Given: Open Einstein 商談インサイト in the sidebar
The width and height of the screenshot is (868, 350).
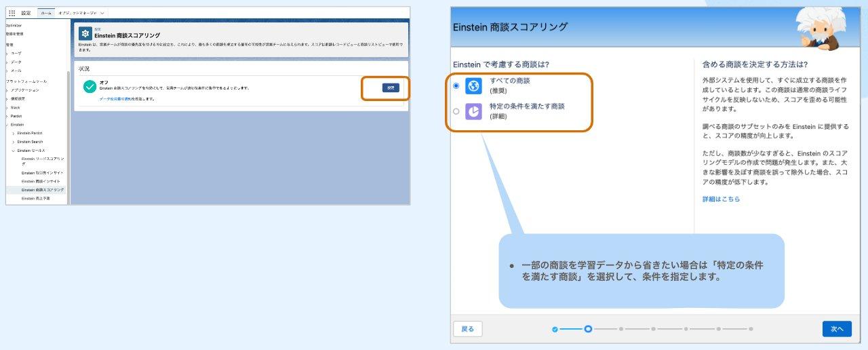Looking at the screenshot, I should click(x=41, y=181).
